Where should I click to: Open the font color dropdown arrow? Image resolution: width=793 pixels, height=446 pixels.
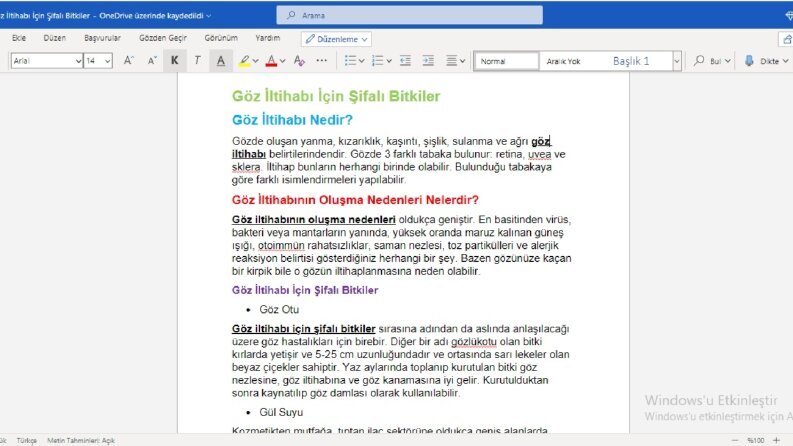[283, 61]
